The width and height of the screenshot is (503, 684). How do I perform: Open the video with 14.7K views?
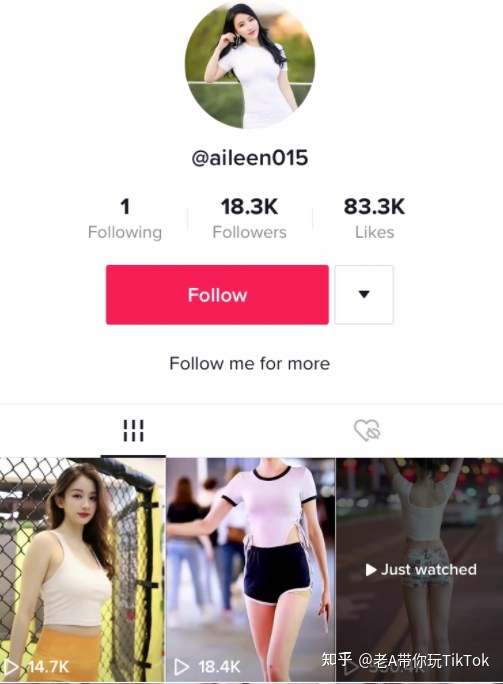(82, 570)
